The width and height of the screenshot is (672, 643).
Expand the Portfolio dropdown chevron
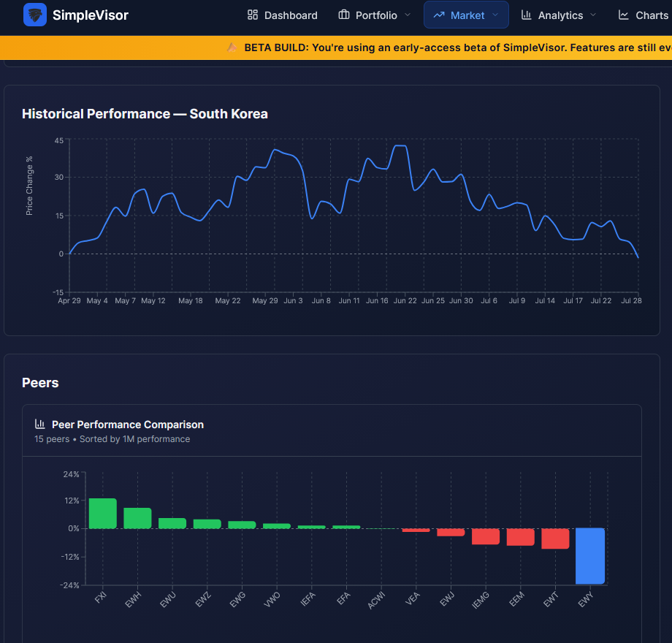(x=408, y=15)
